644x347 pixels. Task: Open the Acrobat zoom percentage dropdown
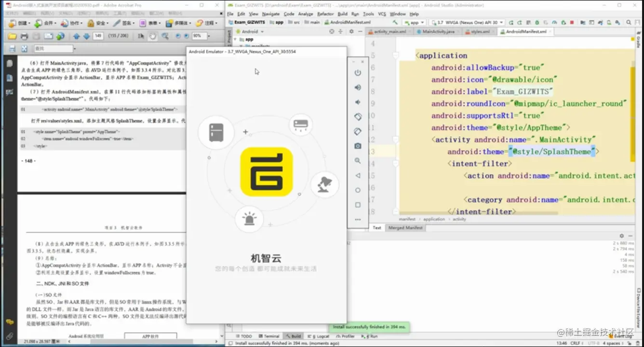tap(208, 36)
